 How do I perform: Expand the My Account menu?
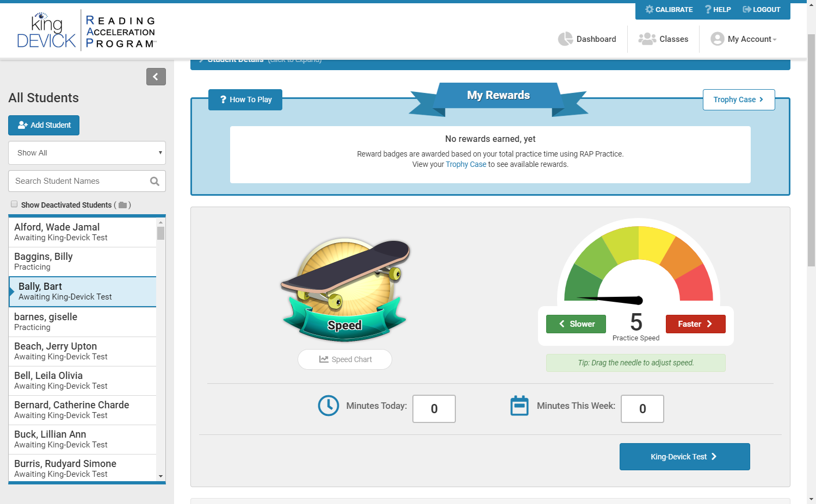(744, 39)
